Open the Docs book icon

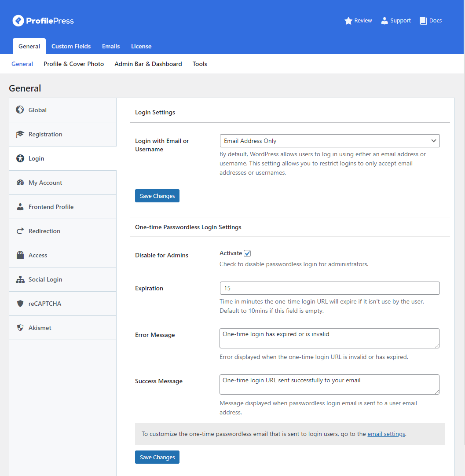pos(423,21)
